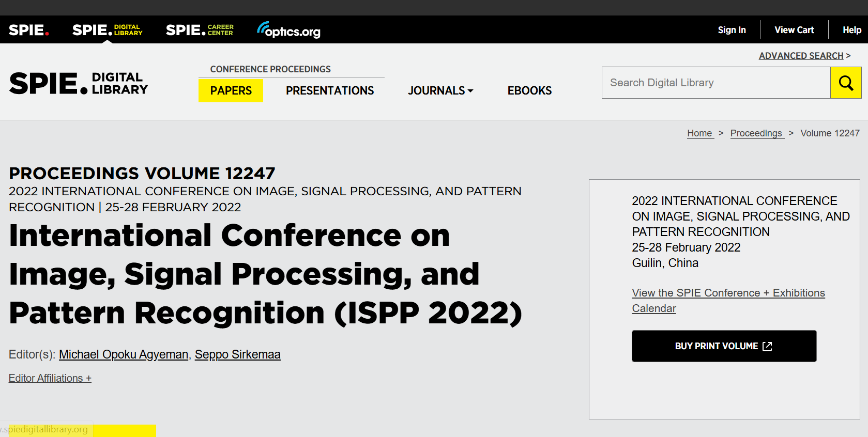868x437 pixels.
Task: Open editor Michael Opoku Agyeman's profile
Action: pos(124,354)
